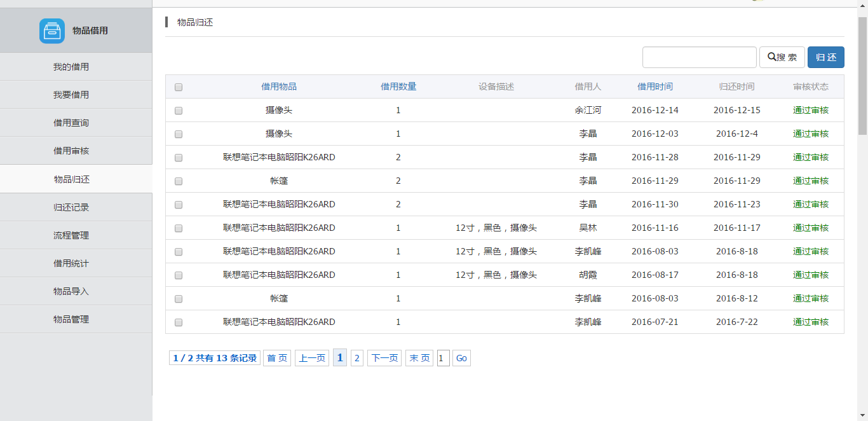This screenshot has height=421, width=868.
Task: Tick the checkbox for 胡霞's row
Action: 179,275
